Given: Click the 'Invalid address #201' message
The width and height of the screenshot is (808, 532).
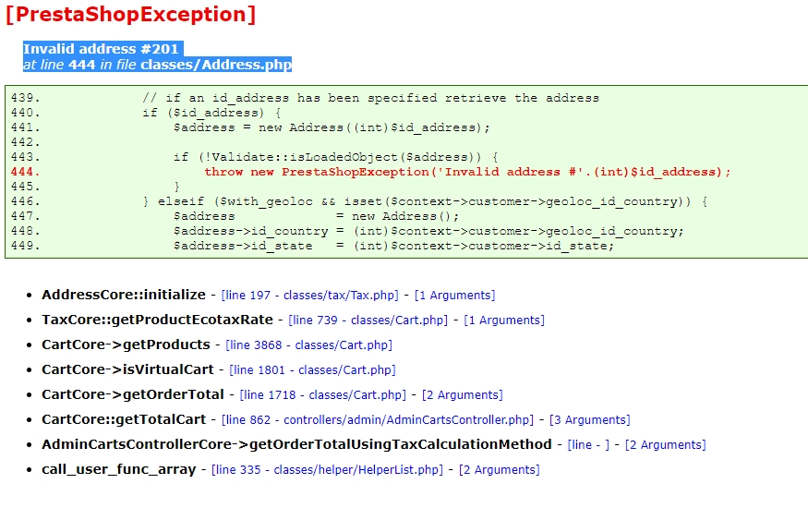Looking at the screenshot, I should [x=101, y=48].
